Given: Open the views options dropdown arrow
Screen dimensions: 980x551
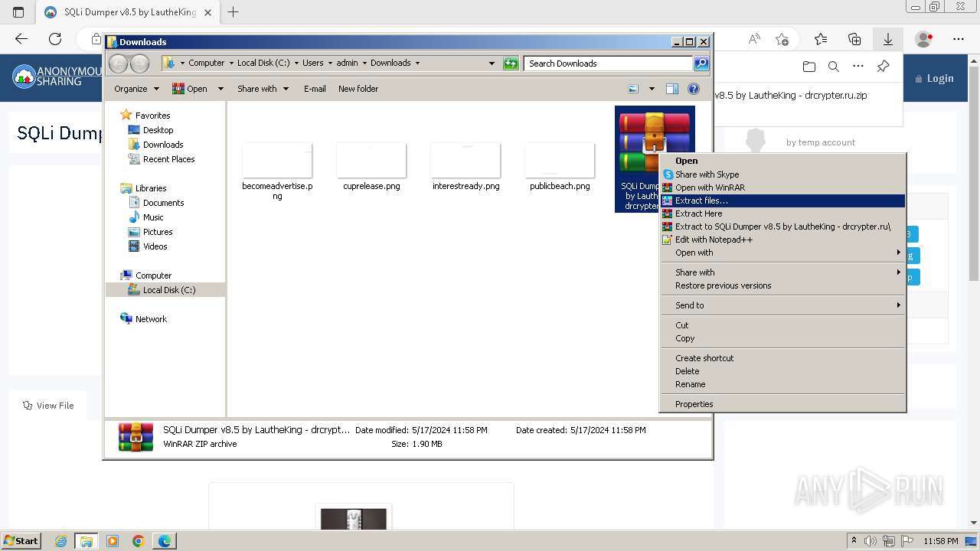Looking at the screenshot, I should 652,89.
